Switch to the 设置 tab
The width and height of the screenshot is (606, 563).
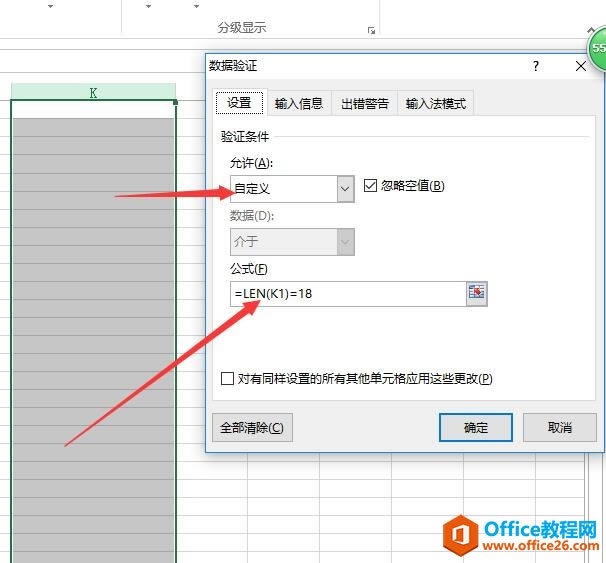pyautogui.click(x=239, y=103)
